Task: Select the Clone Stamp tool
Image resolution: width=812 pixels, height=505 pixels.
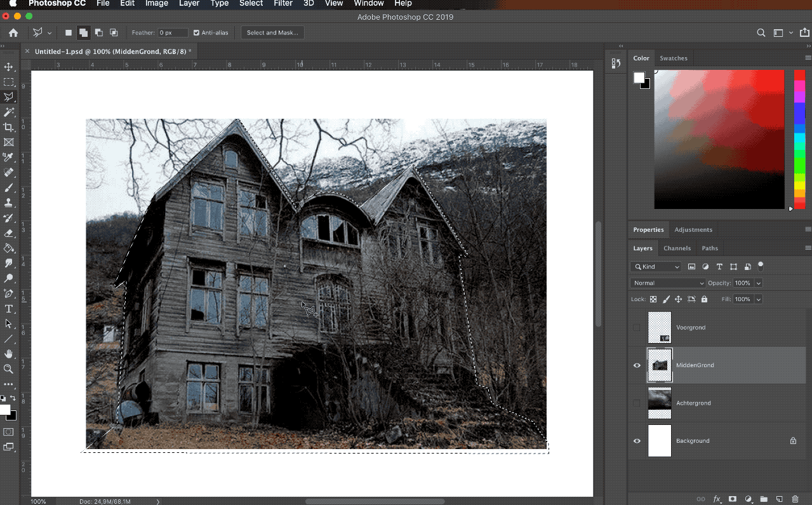Action: click(8, 202)
